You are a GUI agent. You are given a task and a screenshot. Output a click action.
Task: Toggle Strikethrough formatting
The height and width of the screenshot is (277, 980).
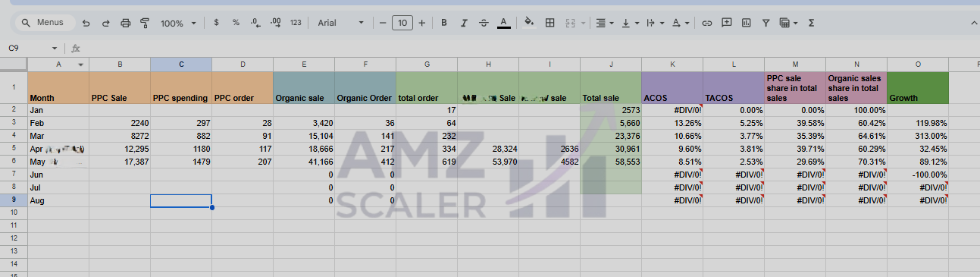coord(484,23)
